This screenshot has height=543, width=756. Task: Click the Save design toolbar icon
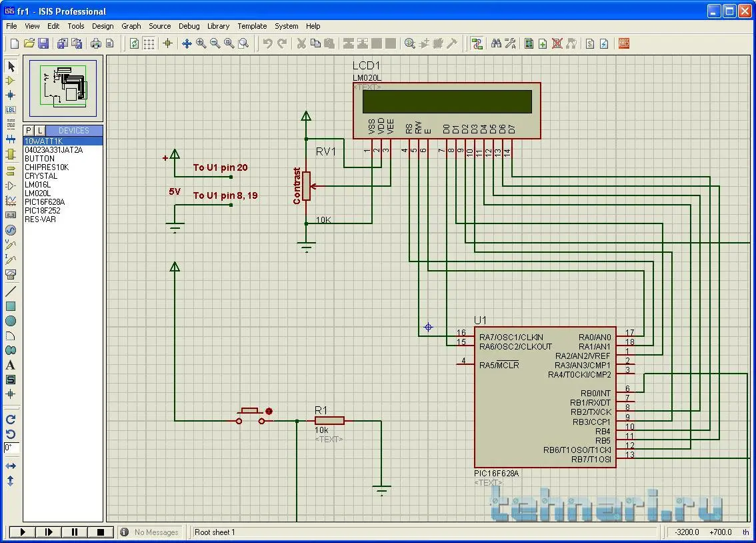tap(43, 44)
